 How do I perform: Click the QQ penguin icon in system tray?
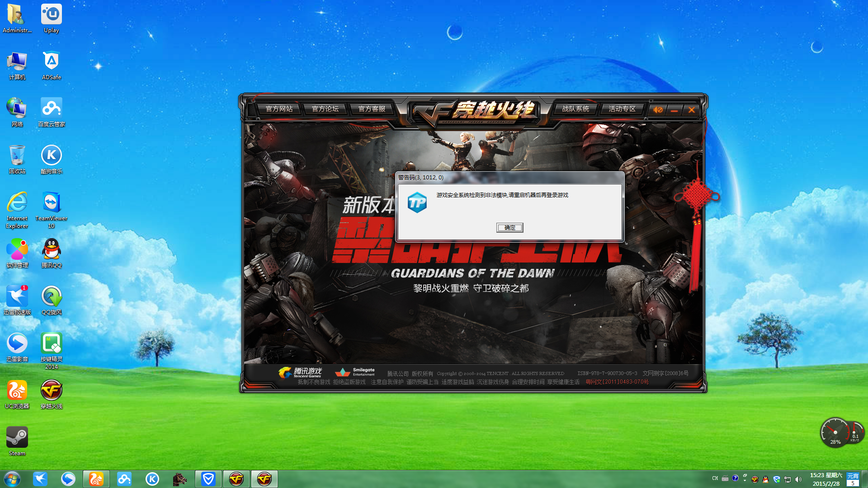[x=765, y=479]
